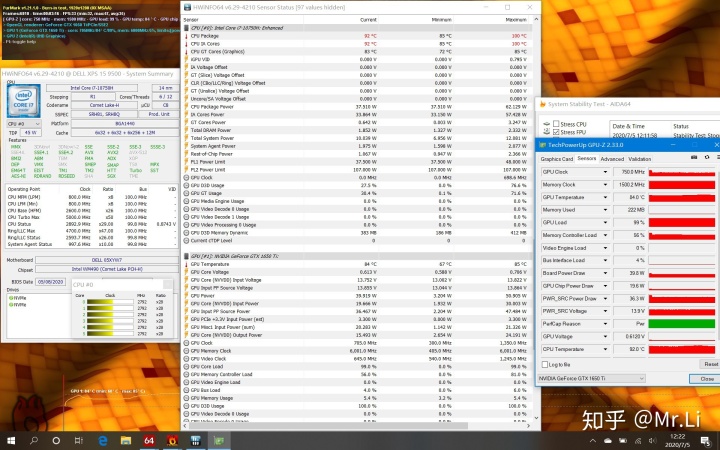
Task: Switch to FurMark taskbar icon
Action: pos(172,440)
